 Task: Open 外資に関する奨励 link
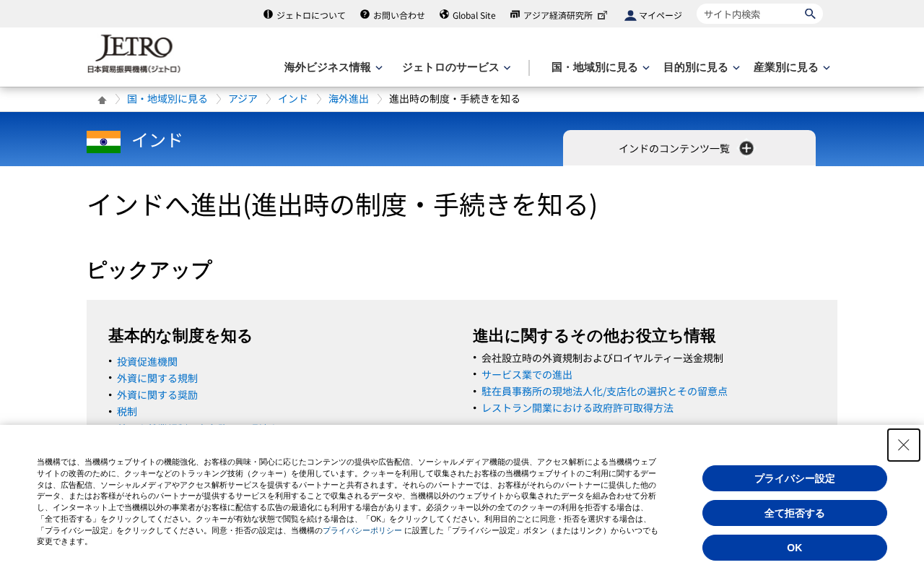157,395
